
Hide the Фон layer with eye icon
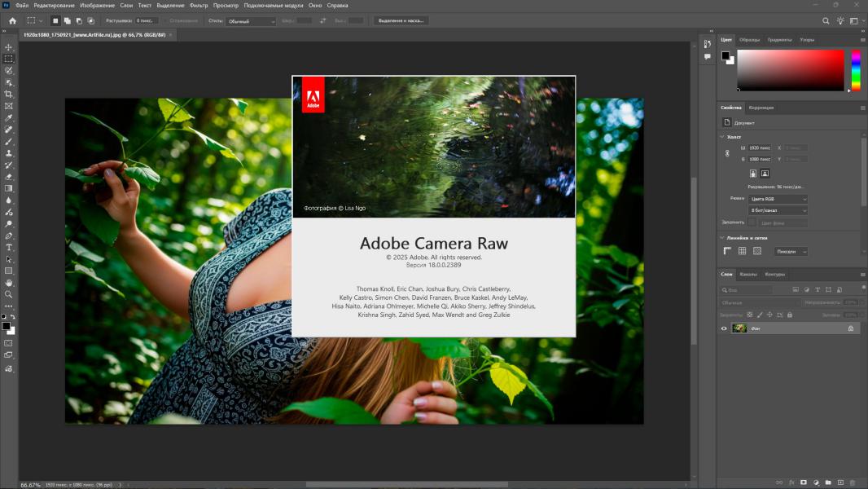[723, 328]
